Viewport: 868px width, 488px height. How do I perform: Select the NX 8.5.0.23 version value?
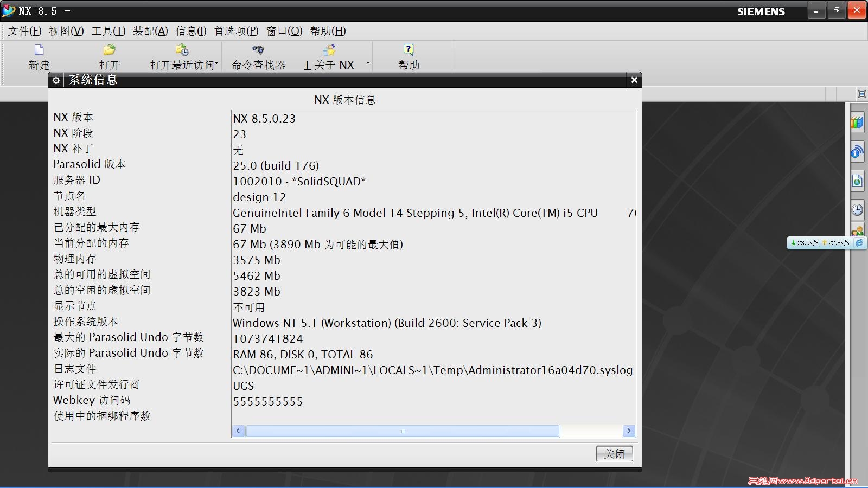[264, 118]
